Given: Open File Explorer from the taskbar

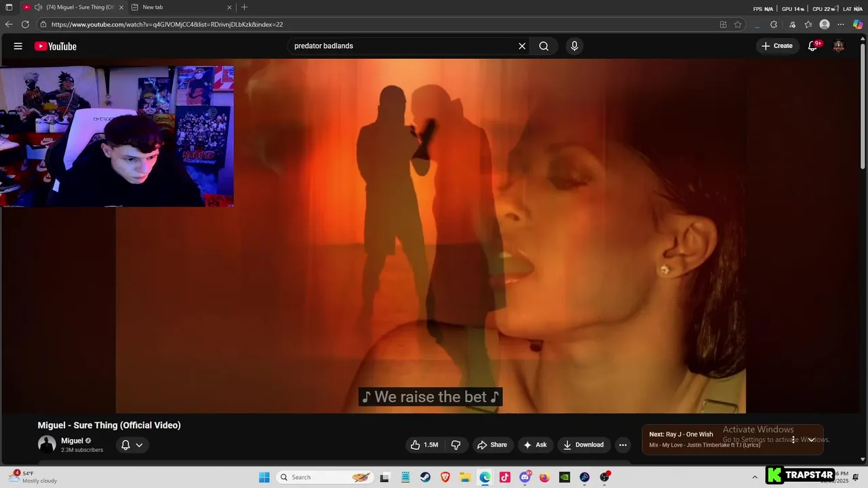Looking at the screenshot, I should coord(465,477).
